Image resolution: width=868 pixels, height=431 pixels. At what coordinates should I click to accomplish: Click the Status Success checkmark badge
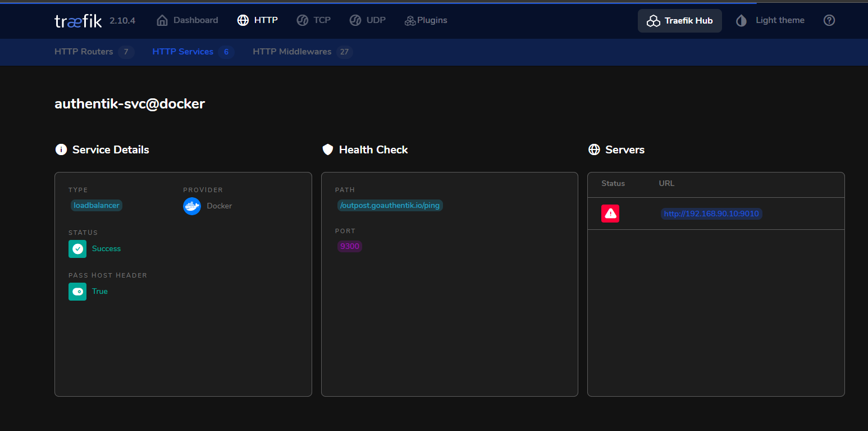pyautogui.click(x=77, y=249)
